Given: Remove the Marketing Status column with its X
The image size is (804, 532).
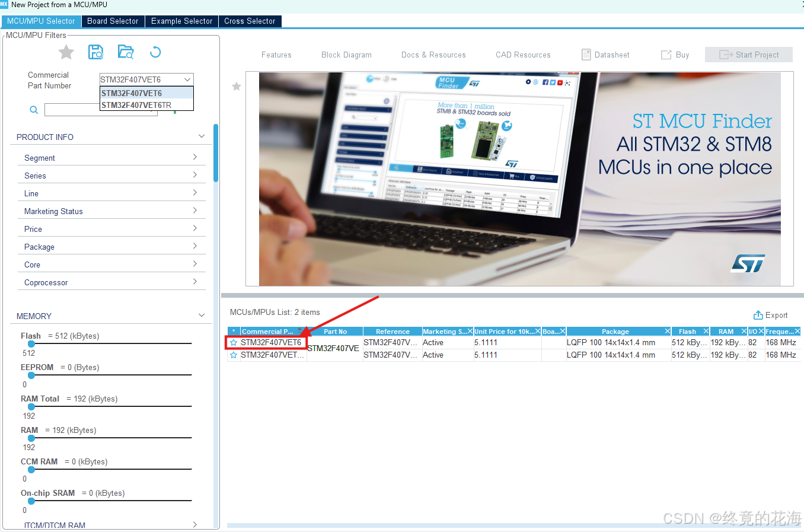Looking at the screenshot, I should (x=470, y=332).
